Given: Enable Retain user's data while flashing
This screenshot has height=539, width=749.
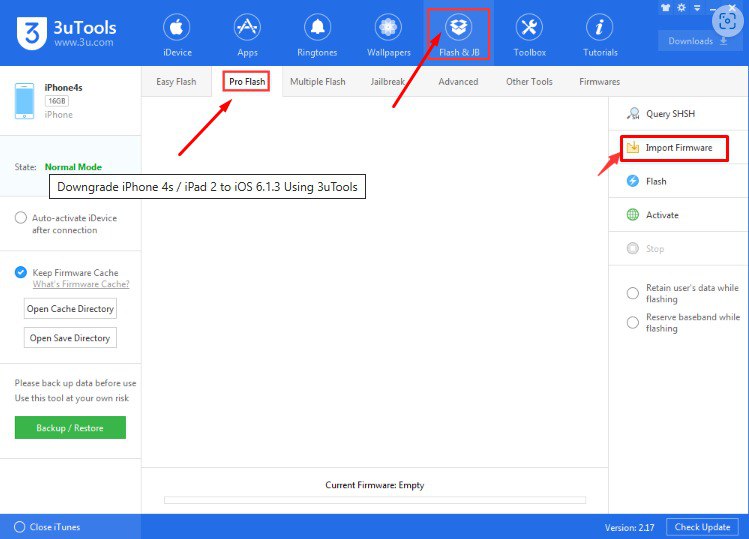Looking at the screenshot, I should point(632,293).
